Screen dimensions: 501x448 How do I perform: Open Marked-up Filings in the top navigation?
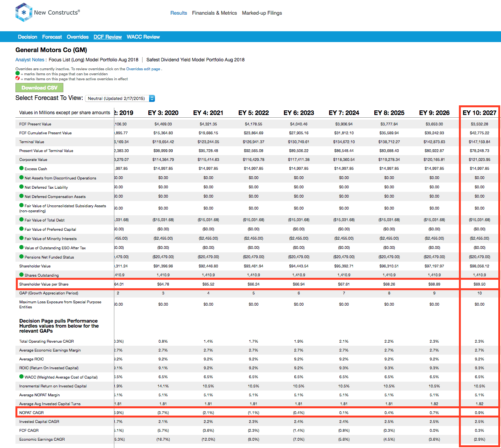pyautogui.click(x=262, y=13)
